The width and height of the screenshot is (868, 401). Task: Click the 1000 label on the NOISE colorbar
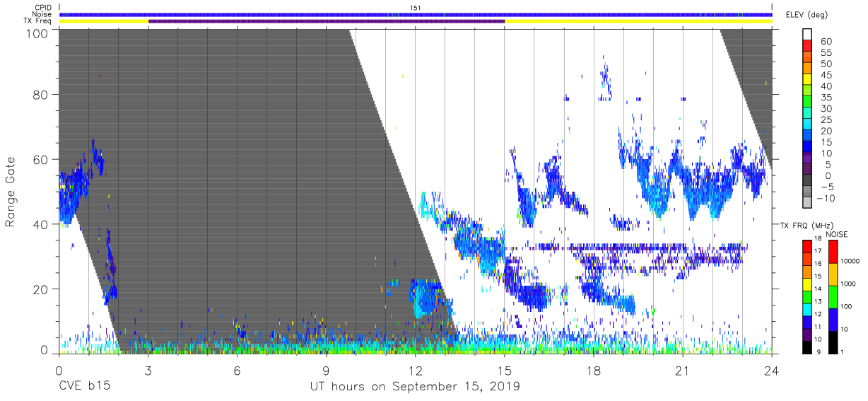point(849,284)
